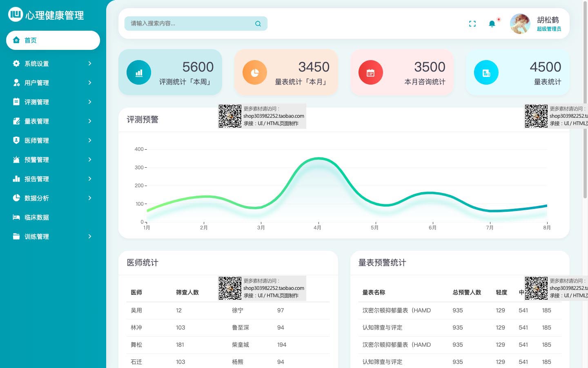Click the bar chart icon on 评测统计 card
This screenshot has height=368, width=588.
coord(139,73)
